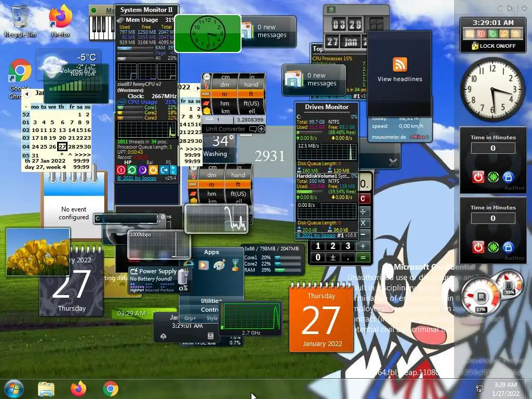Select ft(US) unit in upper Unit Converter
This screenshot has width=532, height=399.
pos(251,103)
